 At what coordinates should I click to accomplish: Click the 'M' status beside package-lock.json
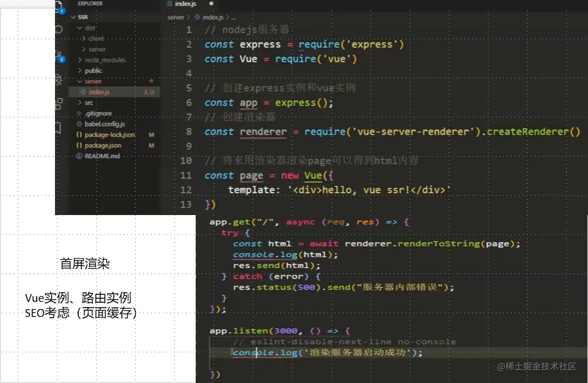[152, 135]
